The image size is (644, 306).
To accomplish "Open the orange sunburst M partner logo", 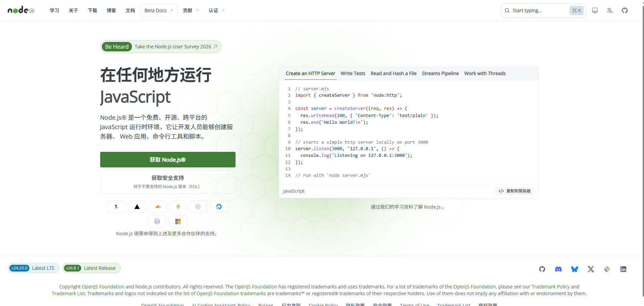I will coord(178,207).
